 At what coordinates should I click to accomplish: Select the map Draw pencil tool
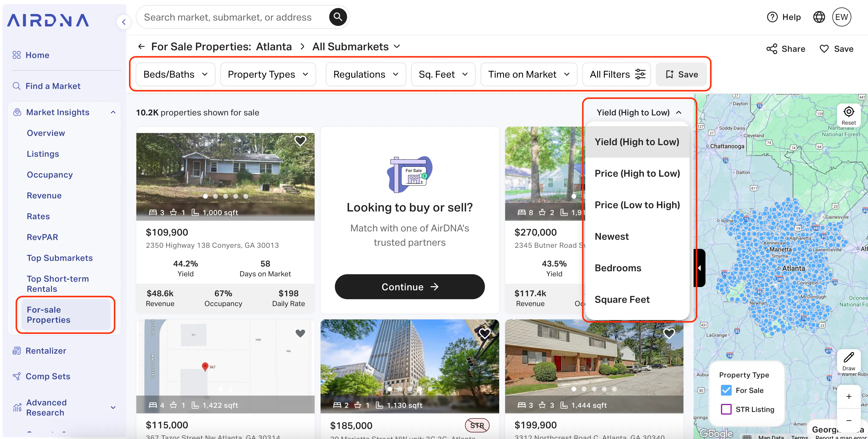[x=848, y=361]
